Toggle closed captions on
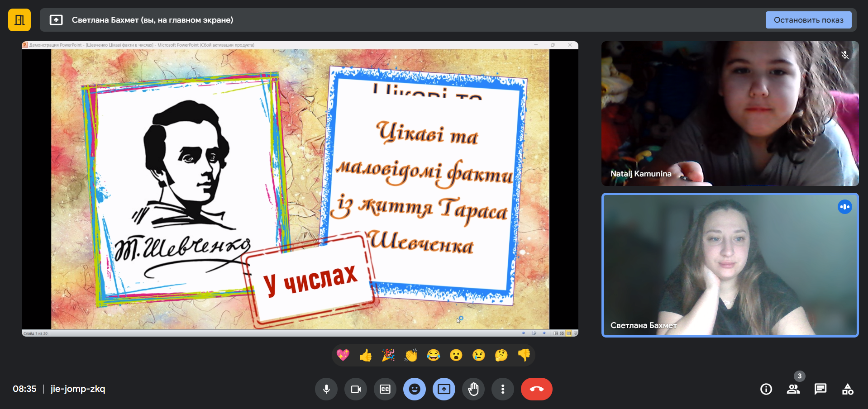This screenshot has height=409, width=868. click(x=385, y=389)
